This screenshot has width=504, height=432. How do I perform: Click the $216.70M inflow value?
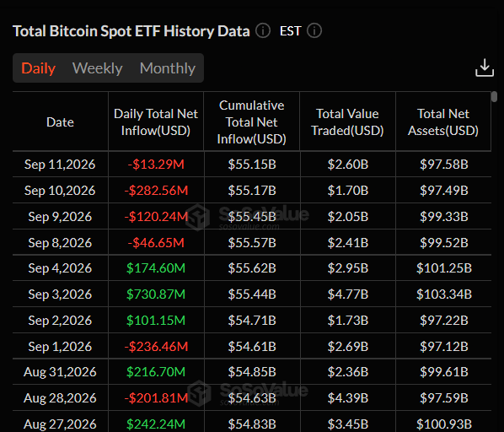click(156, 372)
